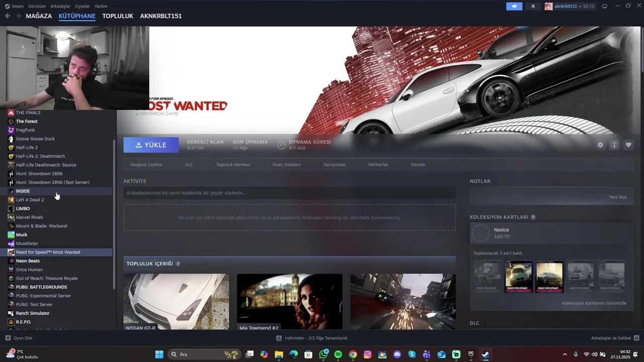
Task: Open Spotify from the taskbar
Action: pyautogui.click(x=338, y=354)
